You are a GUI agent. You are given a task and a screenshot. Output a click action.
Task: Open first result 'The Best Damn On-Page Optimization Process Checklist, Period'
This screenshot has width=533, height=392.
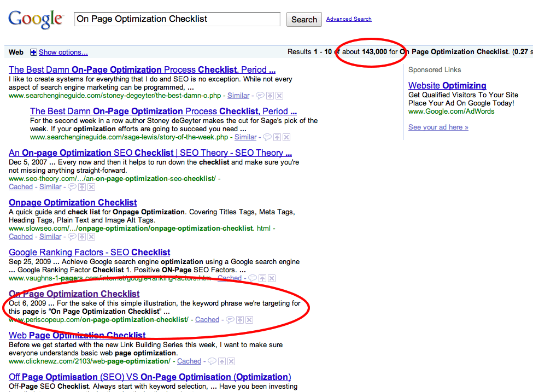click(x=142, y=69)
